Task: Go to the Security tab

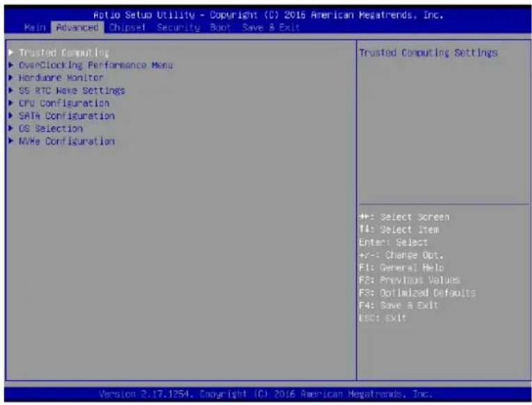Action: tap(178, 27)
